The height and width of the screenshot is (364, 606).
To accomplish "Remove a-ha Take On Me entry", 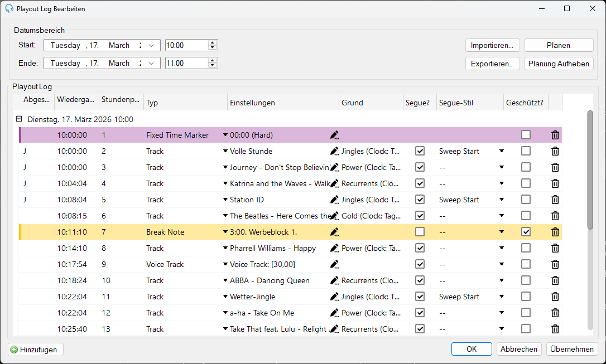I will 555,313.
